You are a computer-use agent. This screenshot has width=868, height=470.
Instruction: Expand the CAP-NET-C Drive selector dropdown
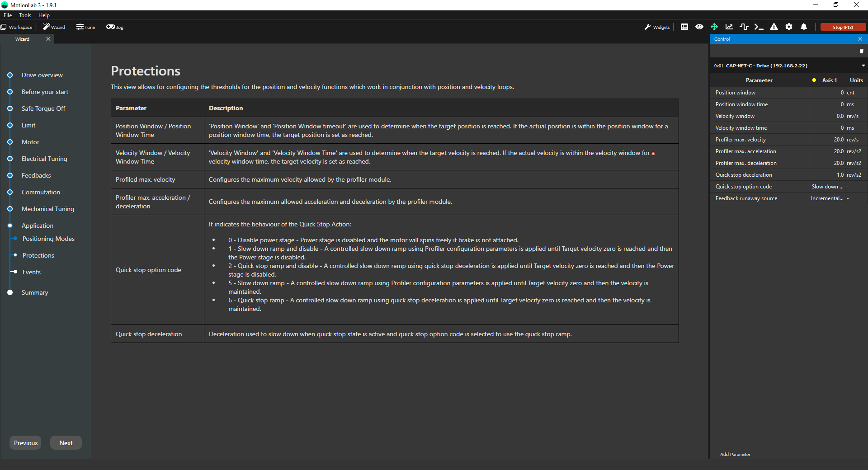click(863, 66)
